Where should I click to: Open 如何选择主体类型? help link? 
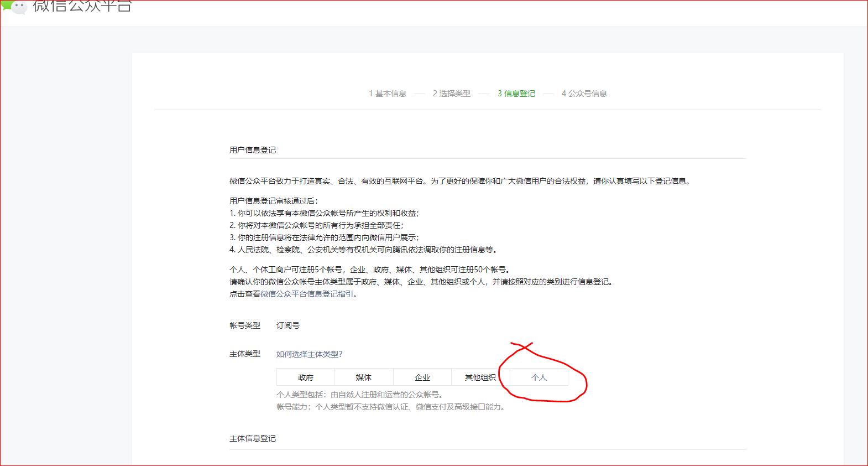pos(310,354)
